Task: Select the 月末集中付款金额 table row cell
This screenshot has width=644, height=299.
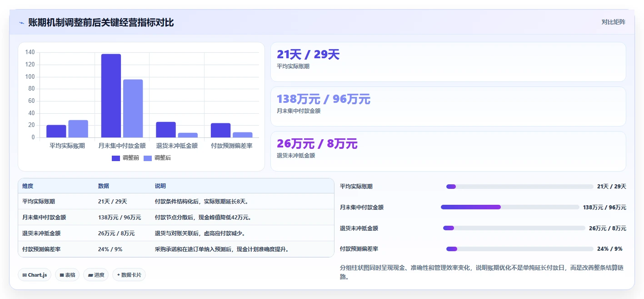Action: tap(44, 218)
